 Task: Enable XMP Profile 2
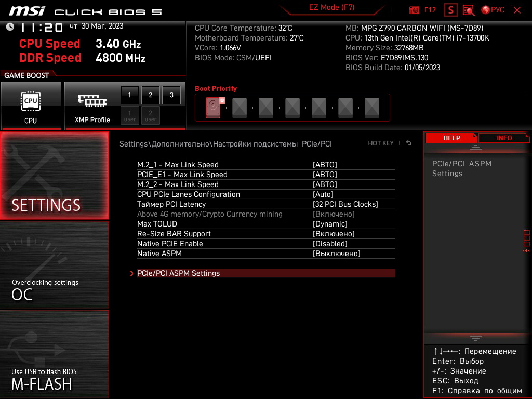pos(151,95)
